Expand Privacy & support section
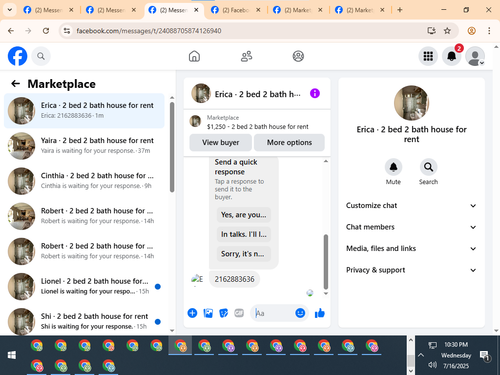This screenshot has width=500, height=375. coord(411,270)
